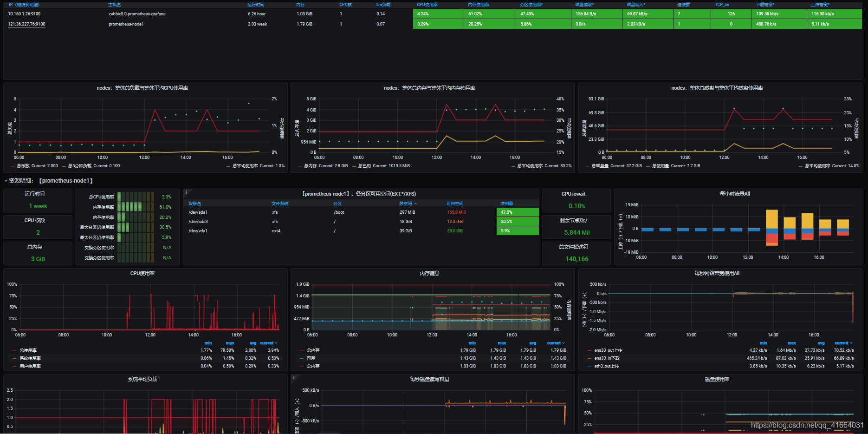
Task: Click the 内存使用率 bar gauge at 61.0%
Action: click(136, 207)
